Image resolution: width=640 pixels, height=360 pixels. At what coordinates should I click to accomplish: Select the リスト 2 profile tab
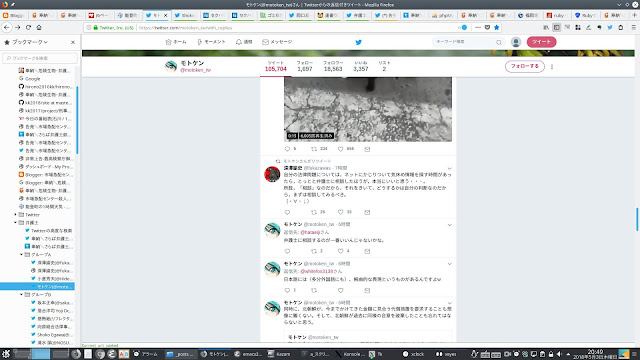[384, 66]
